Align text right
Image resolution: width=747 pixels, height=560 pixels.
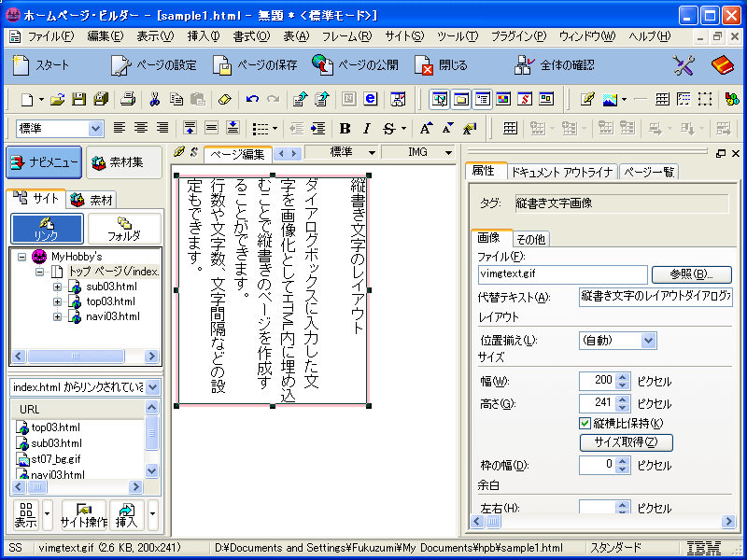click(162, 128)
